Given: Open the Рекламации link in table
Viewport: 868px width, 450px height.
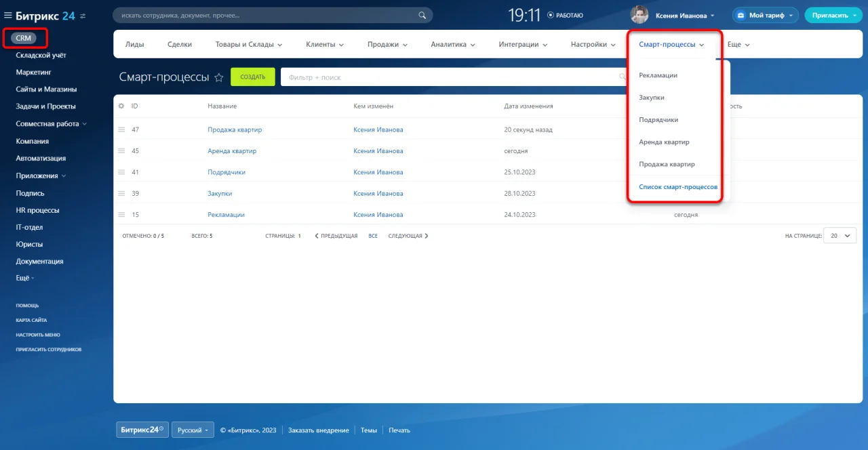Looking at the screenshot, I should point(226,215).
